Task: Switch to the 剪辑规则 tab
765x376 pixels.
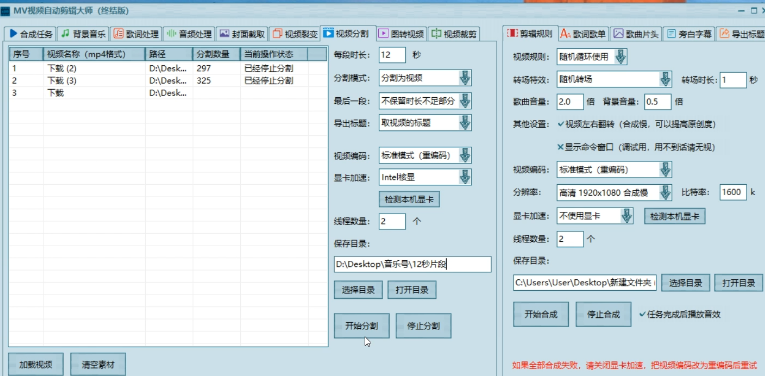Action: (529, 34)
